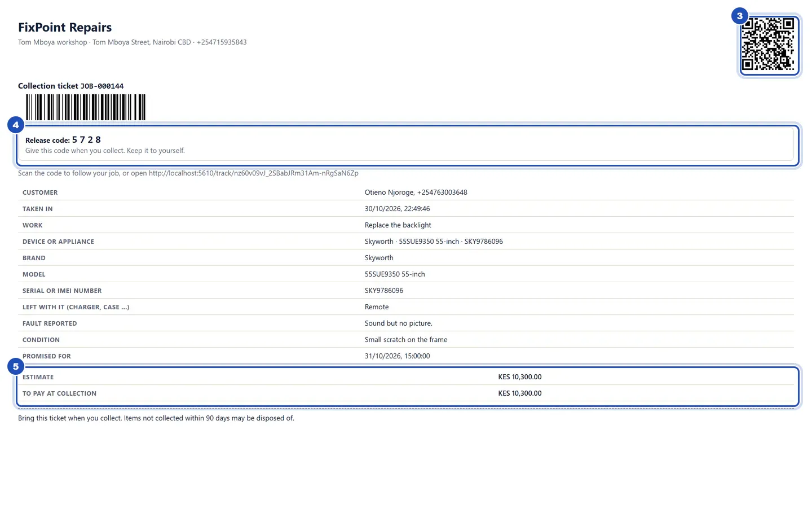
Task: Click the JOB-000144 barcode
Action: [86, 107]
